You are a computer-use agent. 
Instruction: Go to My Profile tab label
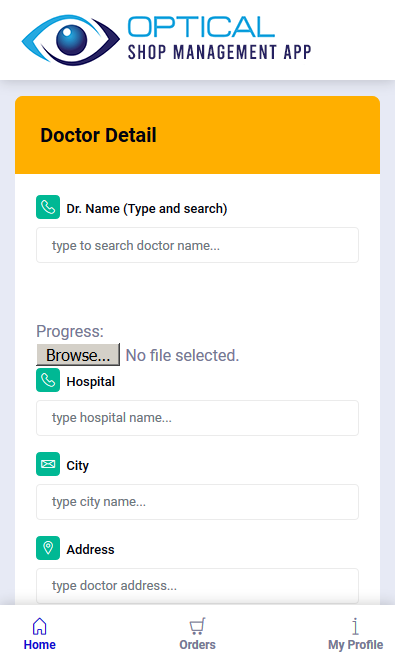356,645
